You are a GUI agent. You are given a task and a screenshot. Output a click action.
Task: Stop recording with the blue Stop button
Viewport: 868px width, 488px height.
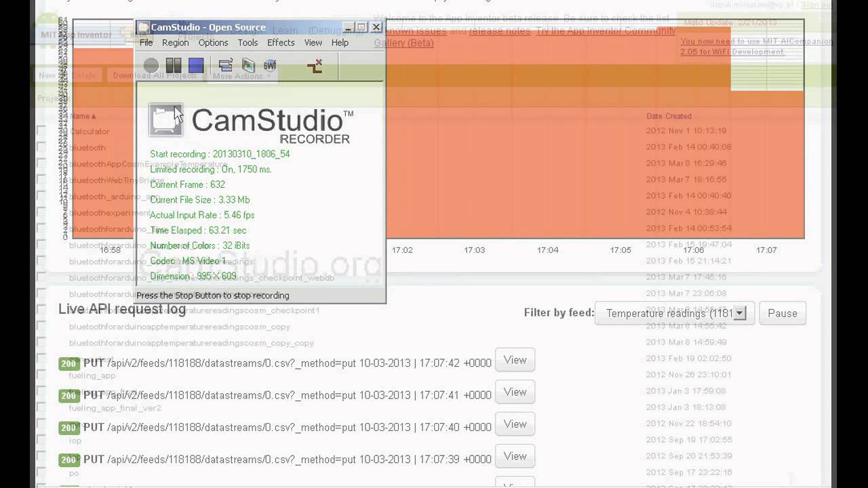click(x=196, y=65)
